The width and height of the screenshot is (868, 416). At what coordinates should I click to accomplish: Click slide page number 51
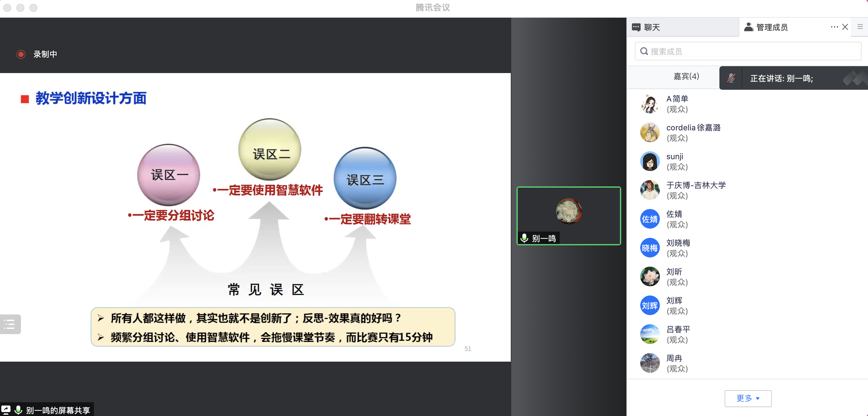pos(468,349)
